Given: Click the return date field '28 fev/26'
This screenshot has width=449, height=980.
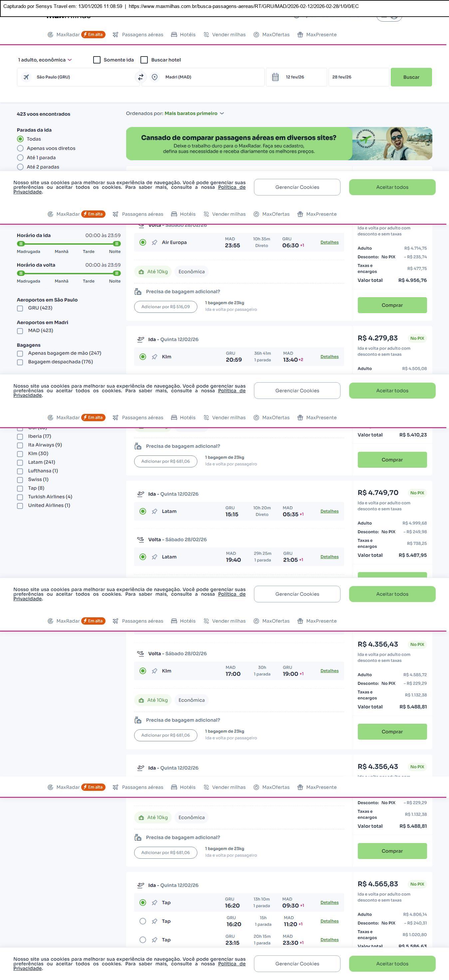Looking at the screenshot, I should (358, 77).
